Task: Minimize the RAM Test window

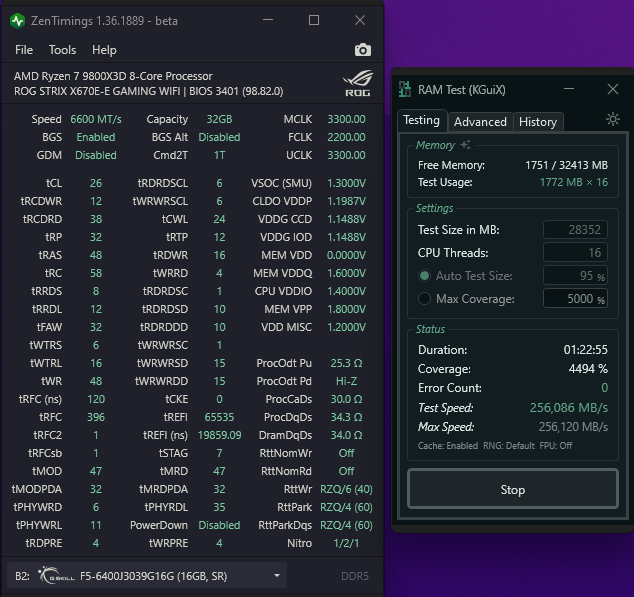Action: (x=569, y=89)
